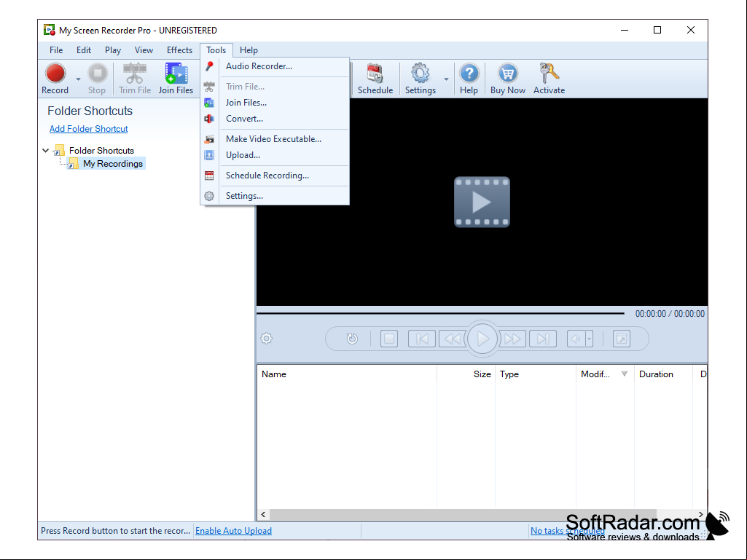The image size is (747, 560).
Task: Click the Modified column sort arrow
Action: (x=625, y=374)
